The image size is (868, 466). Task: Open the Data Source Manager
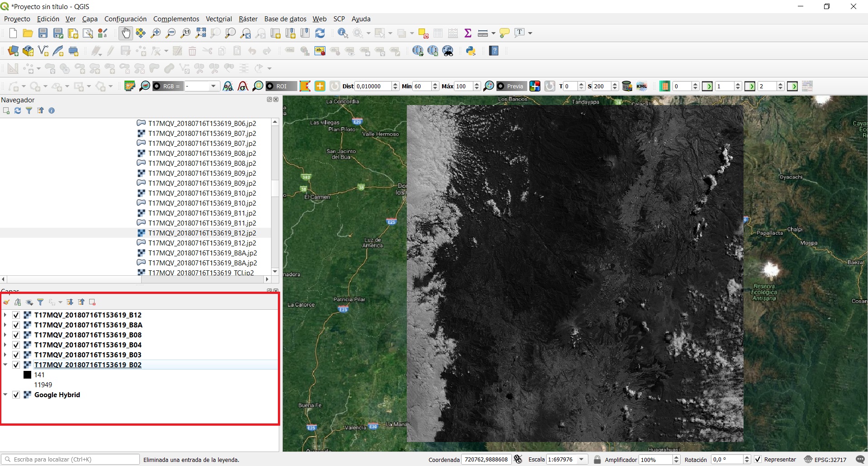click(x=13, y=51)
